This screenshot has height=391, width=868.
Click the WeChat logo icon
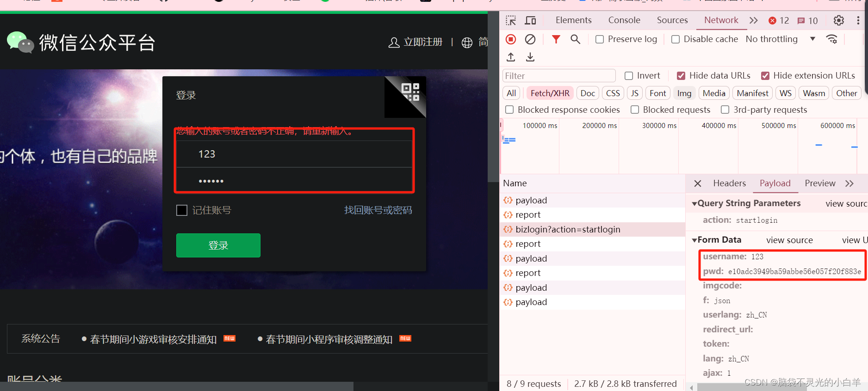click(20, 43)
